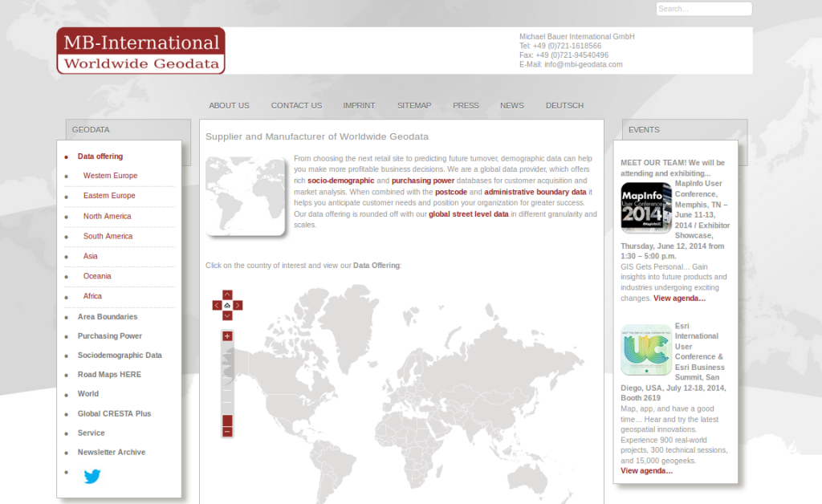Viewport: 822px width, 504px height.
Task: Open the NEWS menu item
Action: pyautogui.click(x=511, y=105)
